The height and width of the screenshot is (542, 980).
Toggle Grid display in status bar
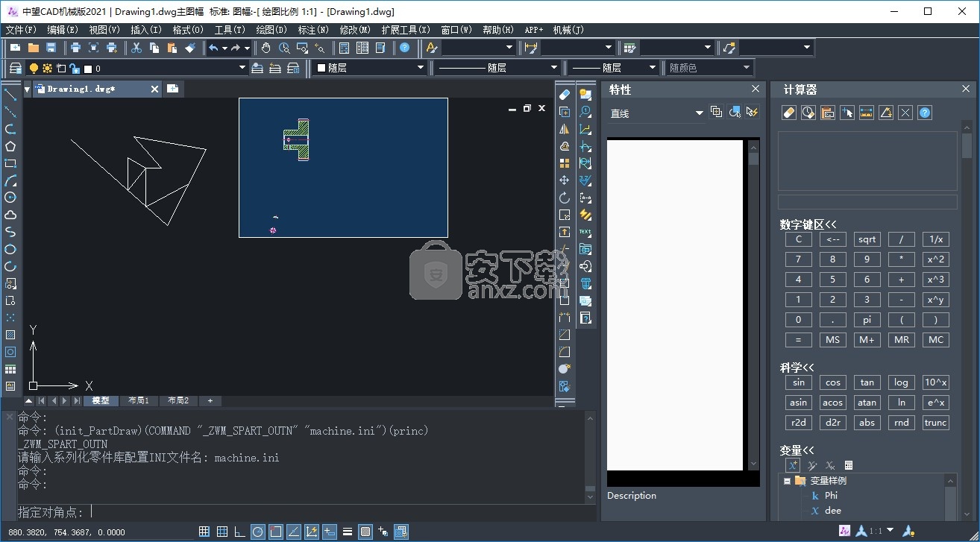click(x=222, y=532)
